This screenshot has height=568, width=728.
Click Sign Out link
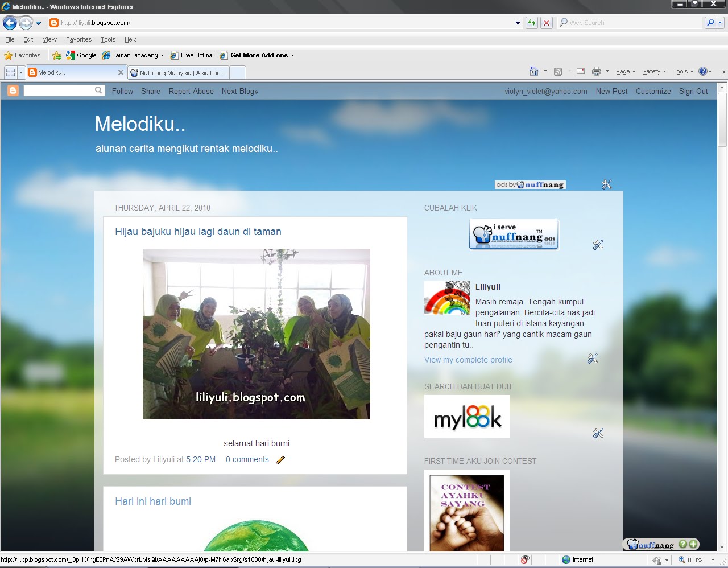[693, 91]
